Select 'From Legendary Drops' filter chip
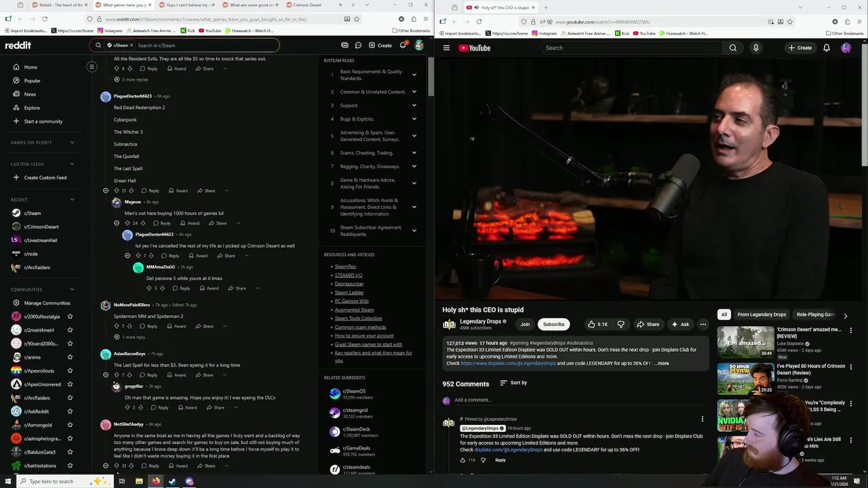868x488 pixels. point(762,314)
